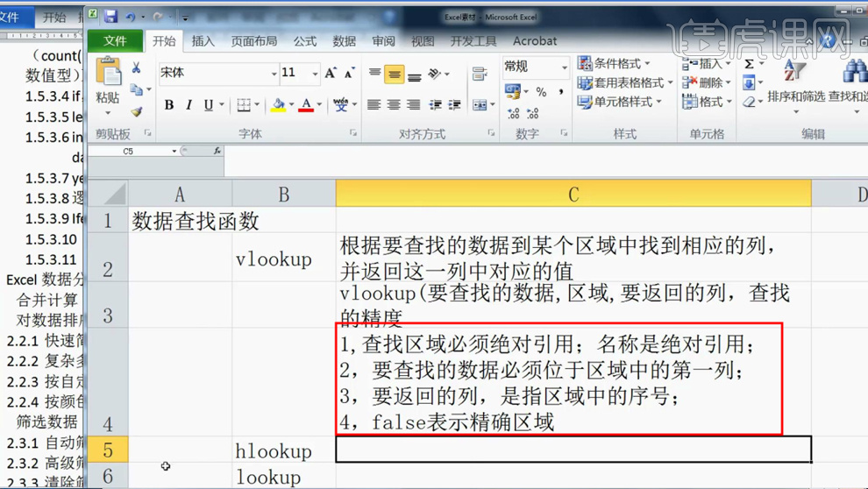
Task: Open the font color dropdown arrow
Action: tap(319, 104)
